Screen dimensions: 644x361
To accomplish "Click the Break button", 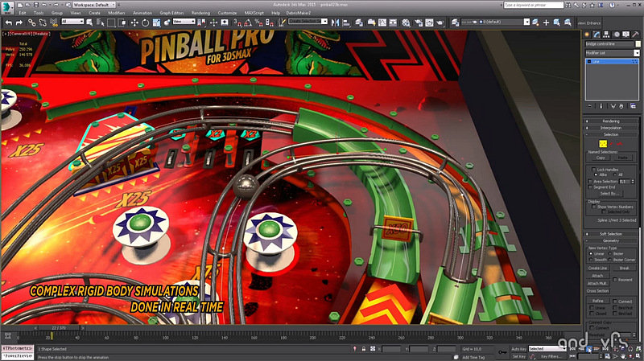I will click(x=624, y=268).
